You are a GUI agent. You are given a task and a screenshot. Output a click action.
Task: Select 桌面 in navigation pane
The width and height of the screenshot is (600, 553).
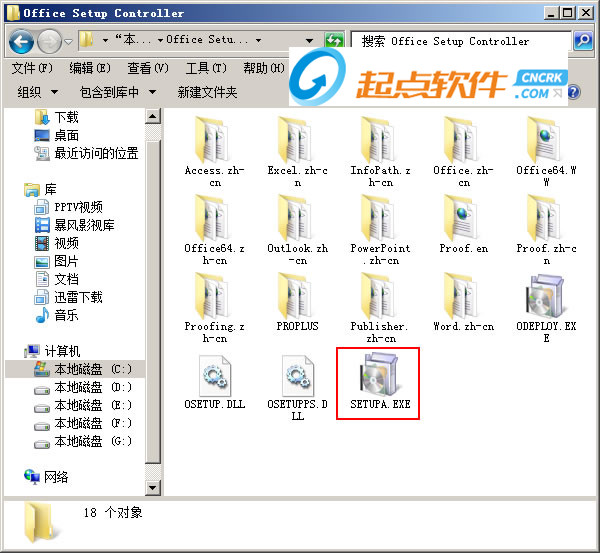56,135
